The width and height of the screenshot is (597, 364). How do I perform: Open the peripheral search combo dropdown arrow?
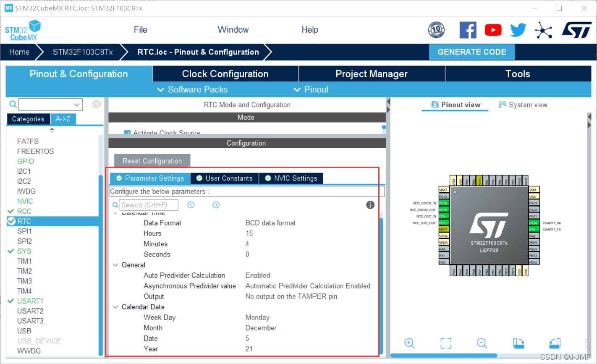[76, 105]
